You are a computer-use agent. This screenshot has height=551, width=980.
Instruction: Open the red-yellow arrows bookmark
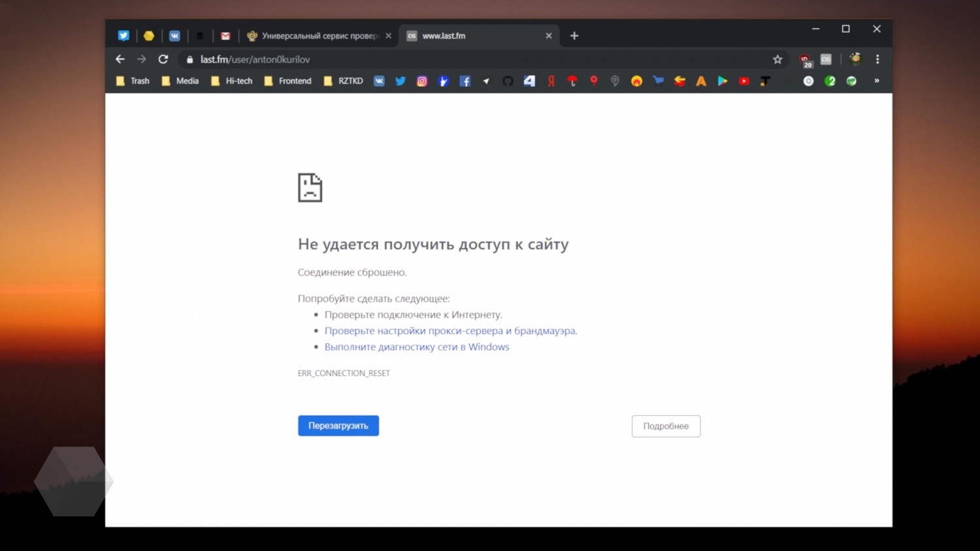point(679,81)
